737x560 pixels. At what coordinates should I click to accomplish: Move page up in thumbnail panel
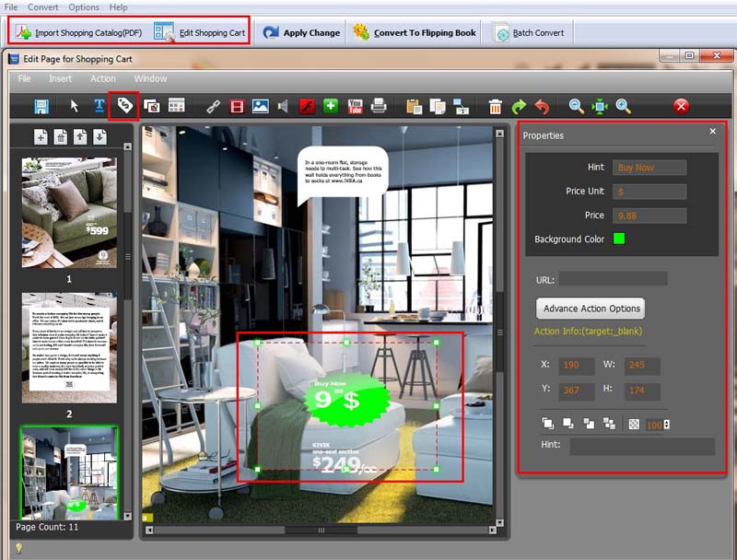click(x=80, y=137)
